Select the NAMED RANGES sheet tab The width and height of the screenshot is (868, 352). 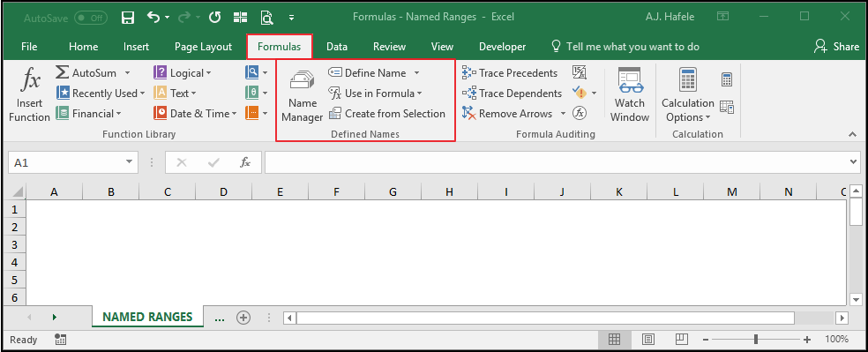pyautogui.click(x=148, y=317)
